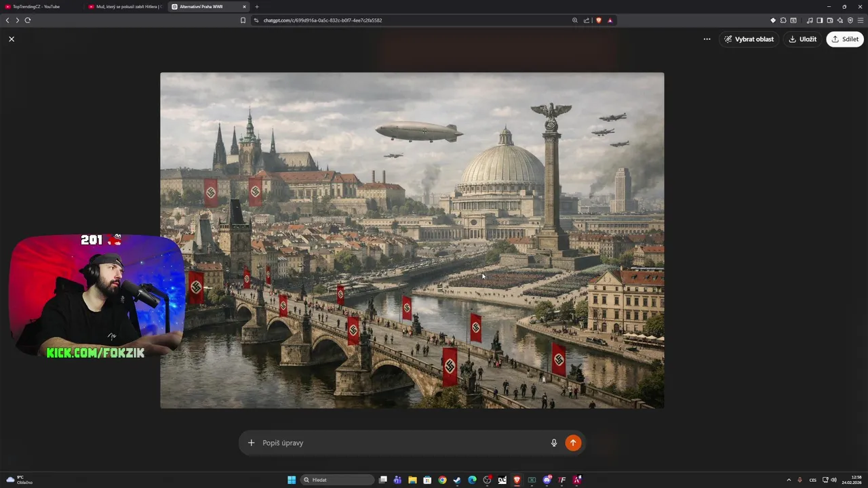Click the orange send arrow button

coord(573,443)
